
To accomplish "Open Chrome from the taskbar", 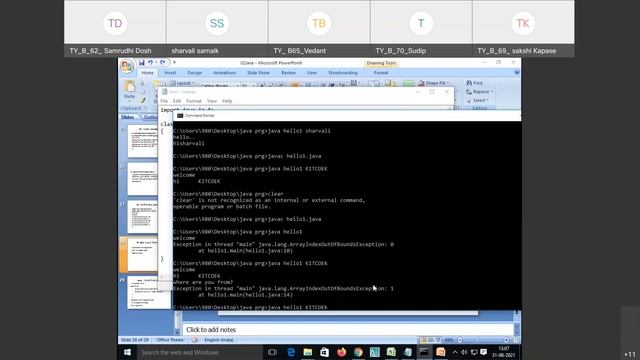I will coord(358,352).
